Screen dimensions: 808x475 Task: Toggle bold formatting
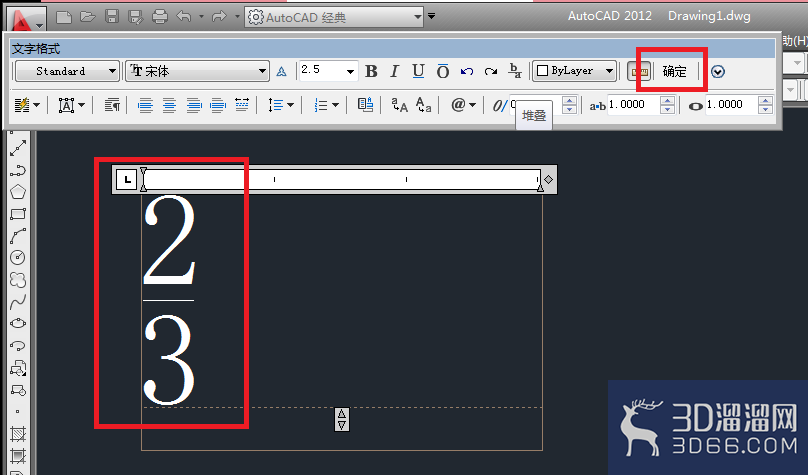coord(371,71)
